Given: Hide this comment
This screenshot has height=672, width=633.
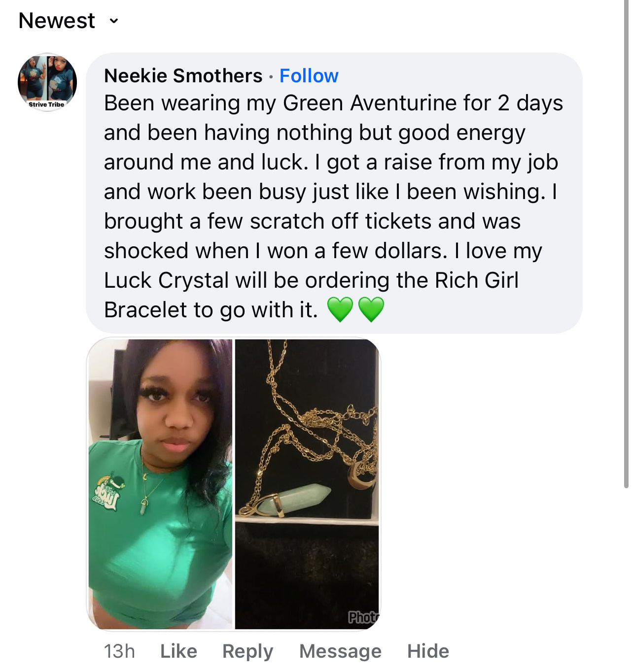Looking at the screenshot, I should point(428,651).
